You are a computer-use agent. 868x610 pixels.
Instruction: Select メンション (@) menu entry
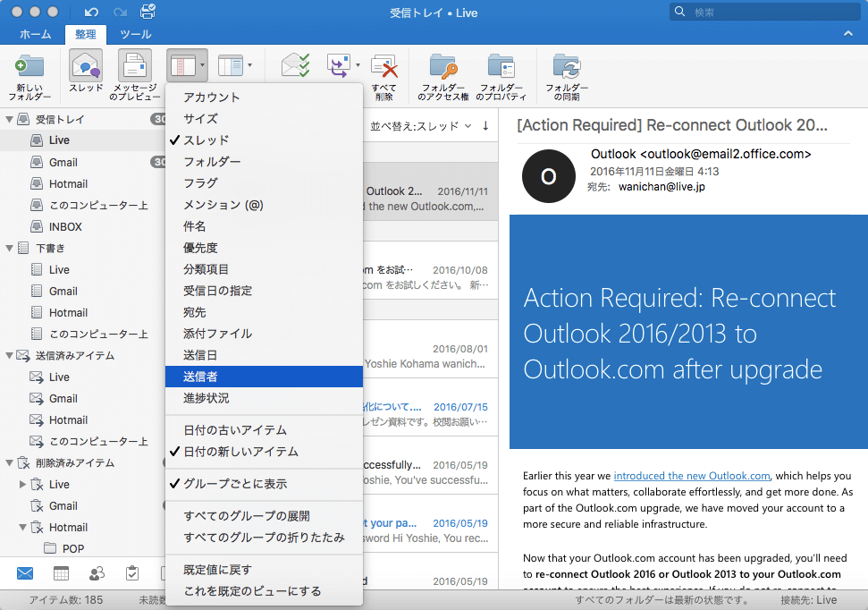(x=264, y=205)
